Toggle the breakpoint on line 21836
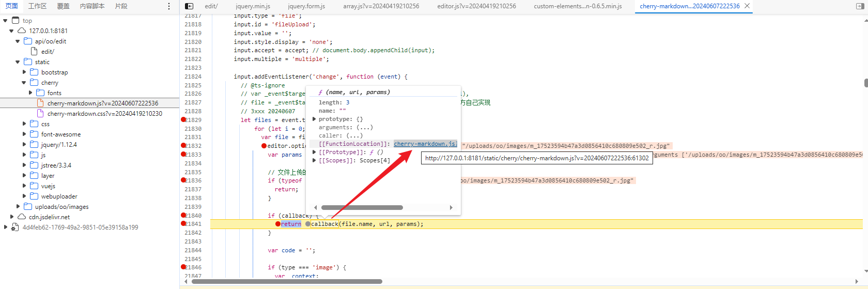 click(x=183, y=180)
